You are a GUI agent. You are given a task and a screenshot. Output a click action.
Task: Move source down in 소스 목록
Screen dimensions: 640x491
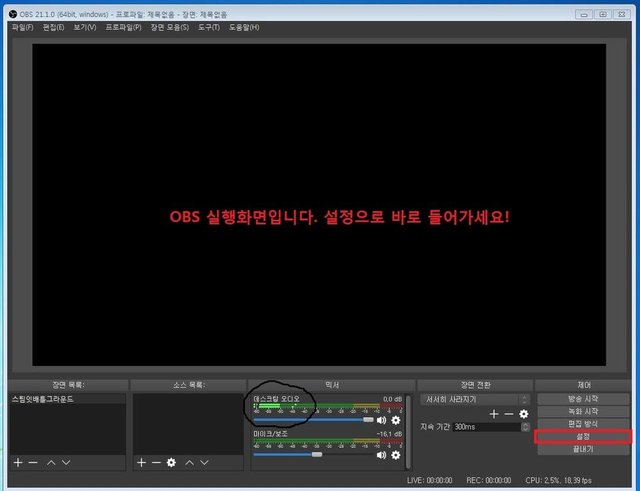click(204, 462)
